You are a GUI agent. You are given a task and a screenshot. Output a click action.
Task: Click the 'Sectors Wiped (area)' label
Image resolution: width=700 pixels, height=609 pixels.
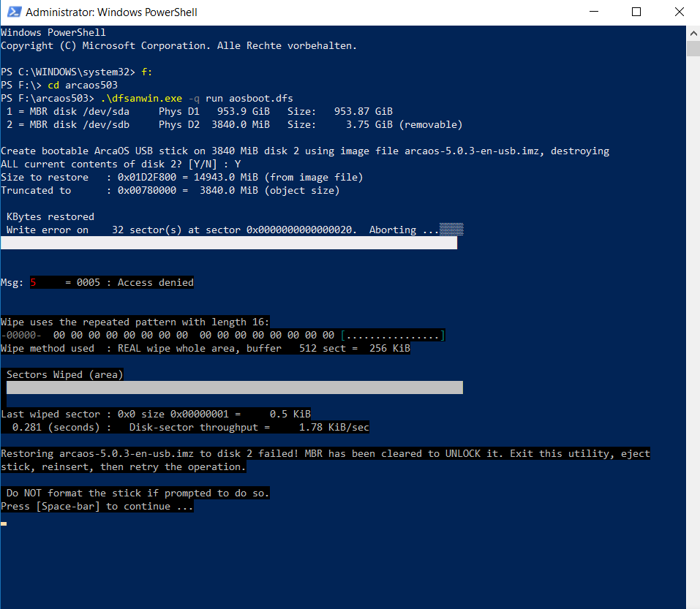(64, 375)
